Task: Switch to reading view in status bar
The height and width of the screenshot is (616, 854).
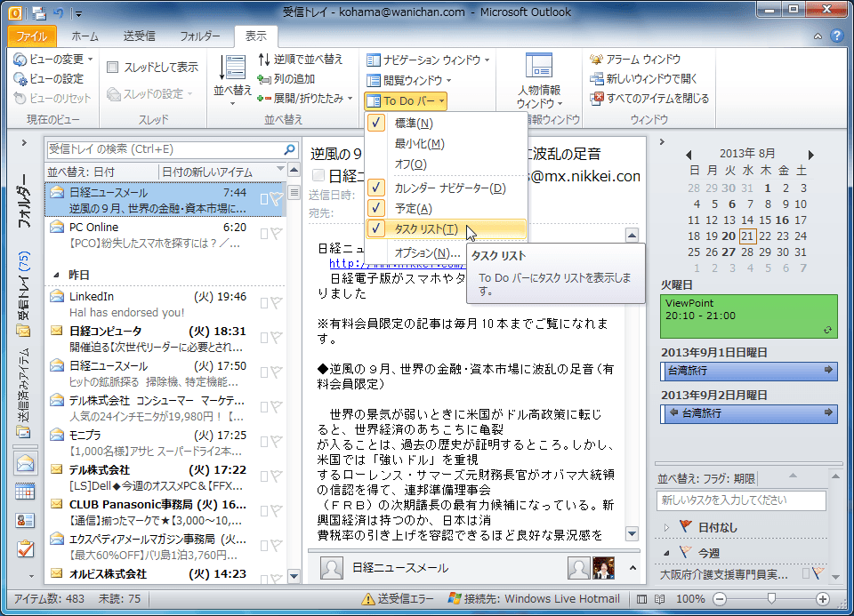Action: [659, 599]
